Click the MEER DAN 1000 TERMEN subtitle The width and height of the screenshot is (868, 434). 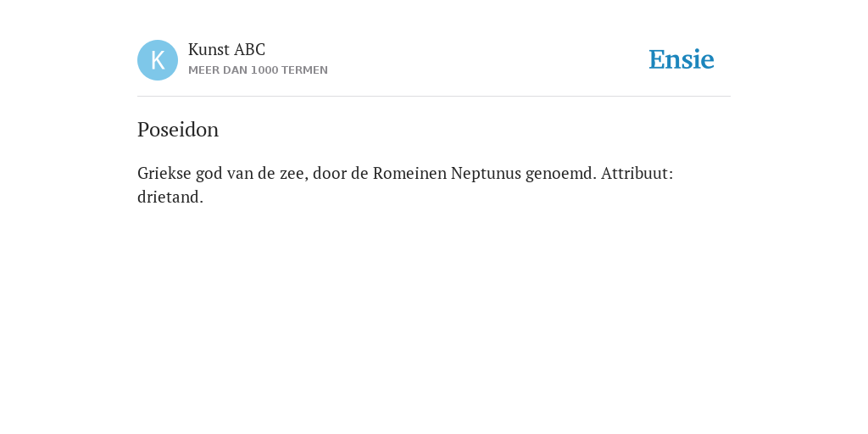click(258, 70)
